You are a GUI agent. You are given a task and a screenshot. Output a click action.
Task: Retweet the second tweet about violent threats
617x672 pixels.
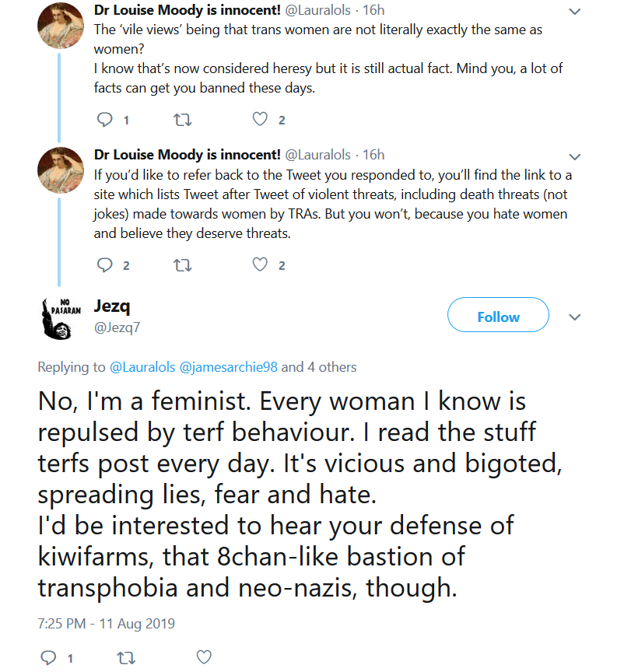182,265
